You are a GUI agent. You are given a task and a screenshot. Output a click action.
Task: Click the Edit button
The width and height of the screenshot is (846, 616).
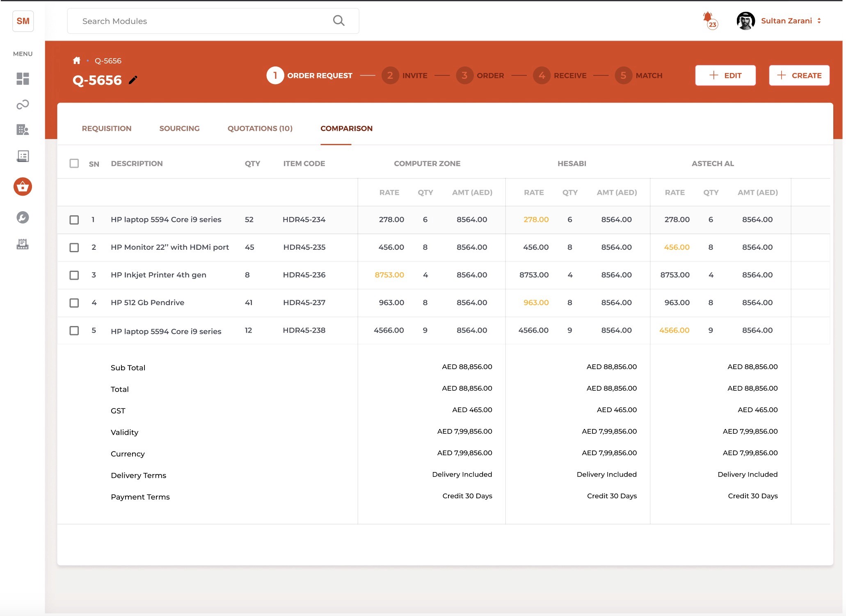[x=725, y=75]
